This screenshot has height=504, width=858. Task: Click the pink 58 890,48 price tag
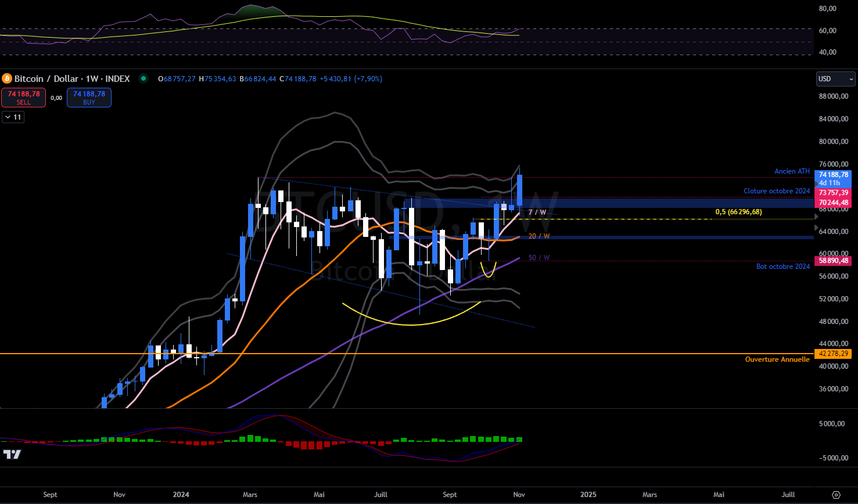(834, 261)
